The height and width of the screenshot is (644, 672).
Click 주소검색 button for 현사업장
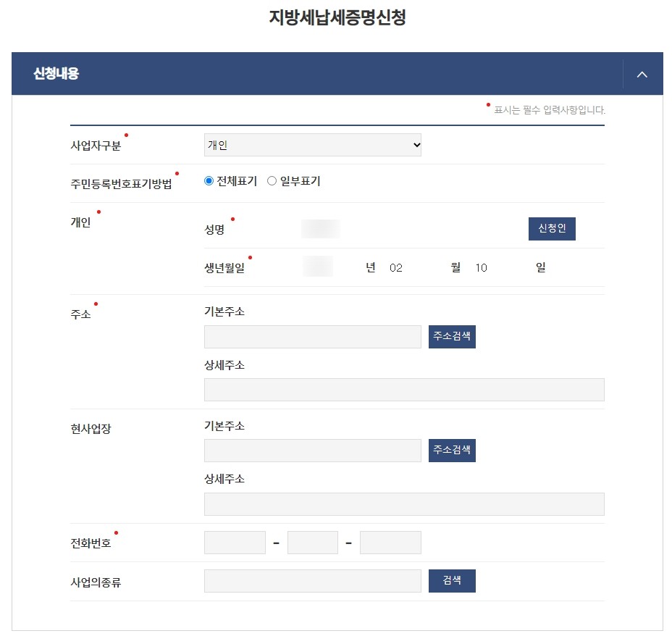[x=452, y=450]
